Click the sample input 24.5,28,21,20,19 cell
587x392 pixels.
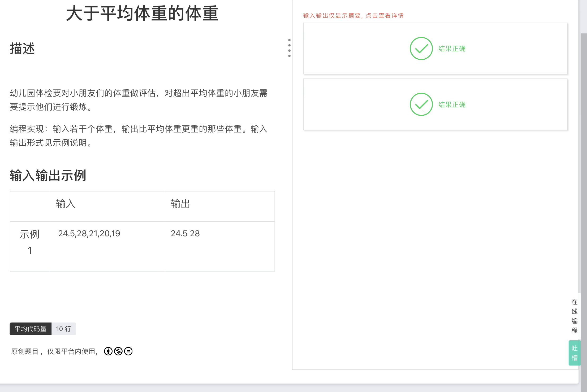tap(89, 234)
